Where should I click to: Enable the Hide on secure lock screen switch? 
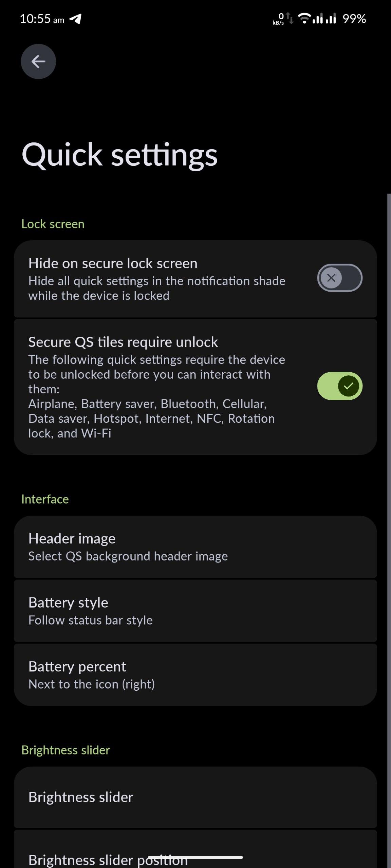[339, 278]
